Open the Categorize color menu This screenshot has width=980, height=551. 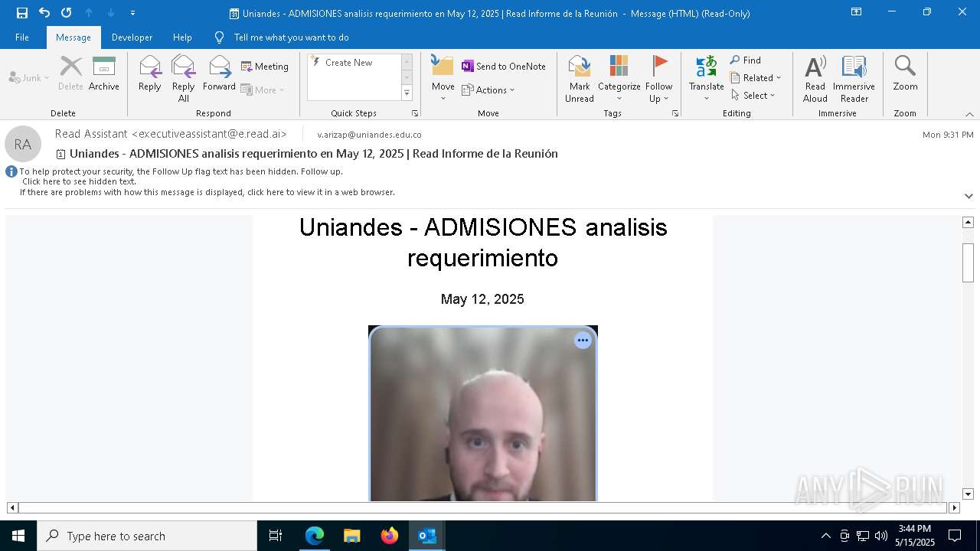(x=619, y=78)
